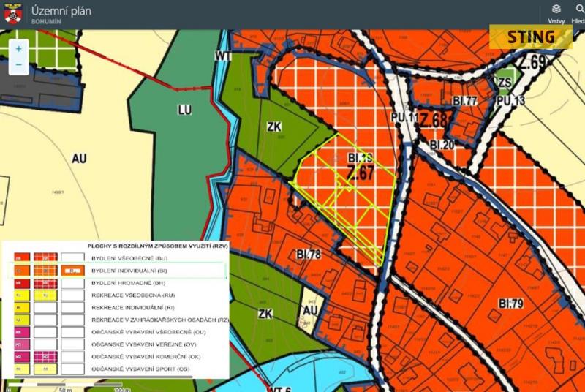The image size is (585, 392).
Task: Click the solid dark red swatch for Bydlení hromadné
Action: coord(22,283)
